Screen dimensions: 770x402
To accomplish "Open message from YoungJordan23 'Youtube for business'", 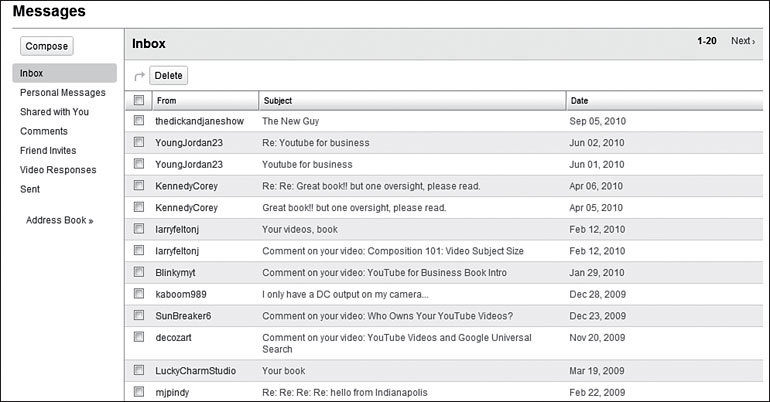I will pos(307,164).
